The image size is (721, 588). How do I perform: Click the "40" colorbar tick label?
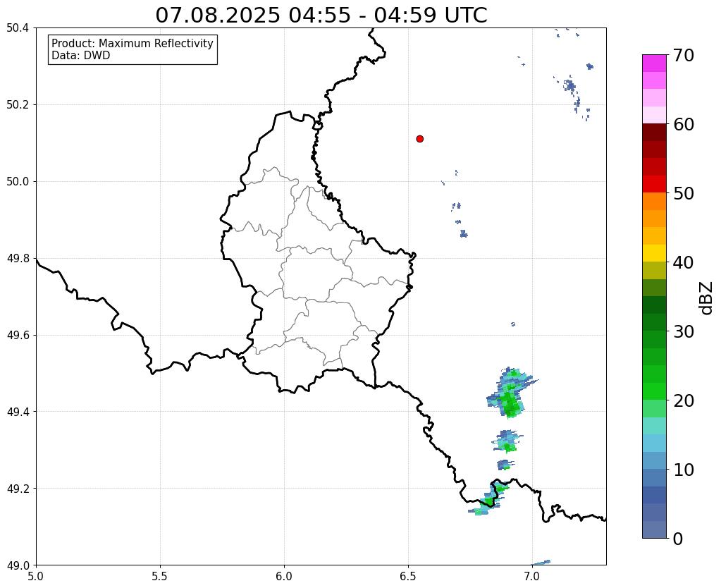point(684,262)
